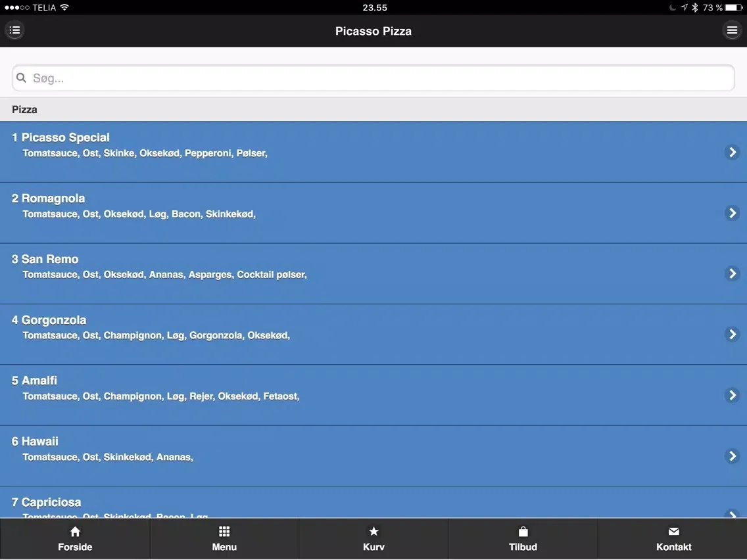The image size is (747, 560).
Task: Click the 23.55 clock in status bar
Action: 375,8
